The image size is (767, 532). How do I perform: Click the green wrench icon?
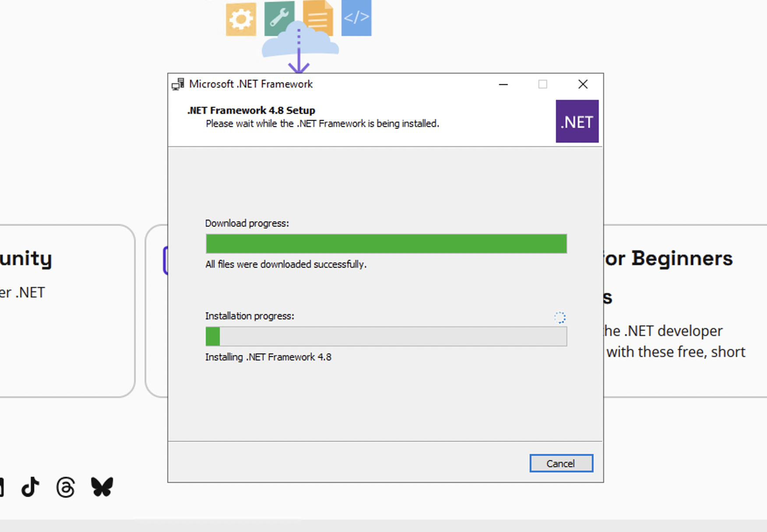coord(278,16)
